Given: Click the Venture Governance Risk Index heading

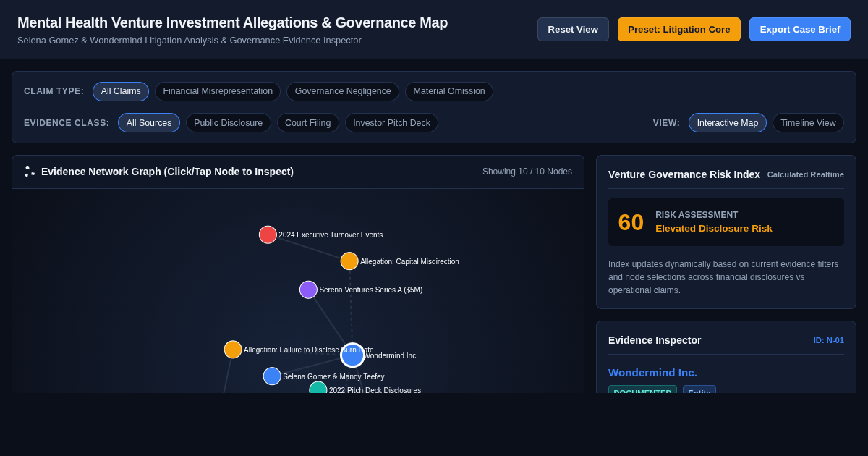Looking at the screenshot, I should point(684,174).
